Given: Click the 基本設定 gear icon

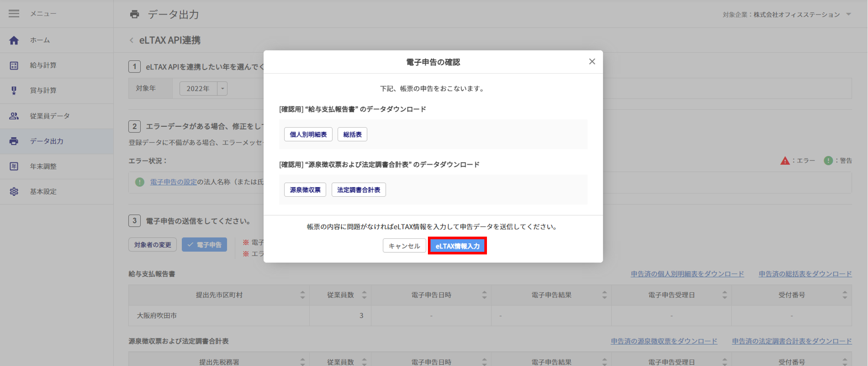Looking at the screenshot, I should click(14, 191).
